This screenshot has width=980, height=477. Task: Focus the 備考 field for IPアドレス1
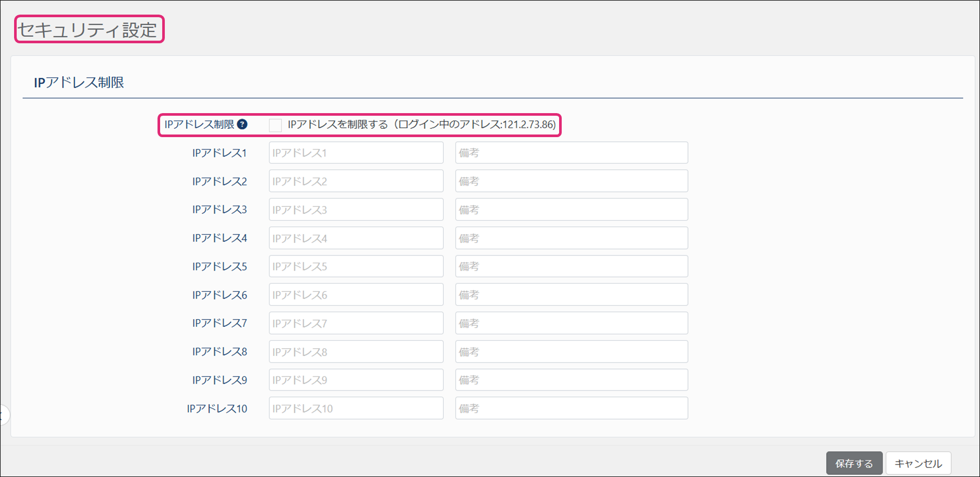tap(571, 153)
